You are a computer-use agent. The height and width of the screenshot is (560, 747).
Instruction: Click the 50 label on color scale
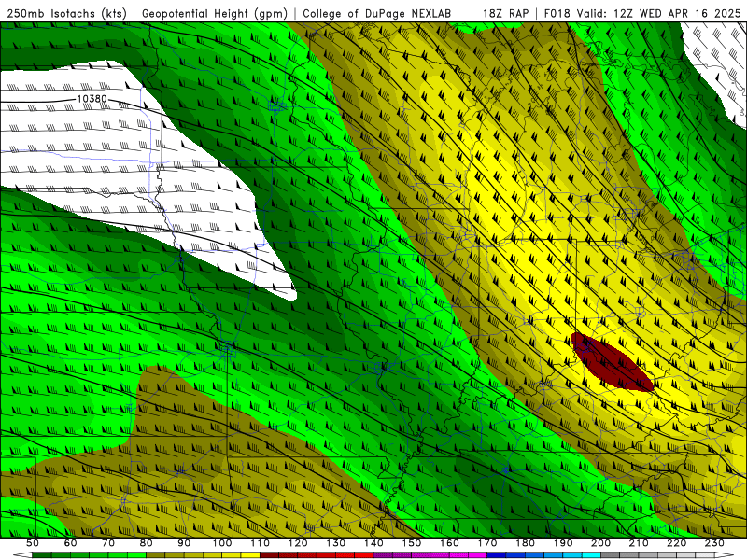click(x=33, y=543)
